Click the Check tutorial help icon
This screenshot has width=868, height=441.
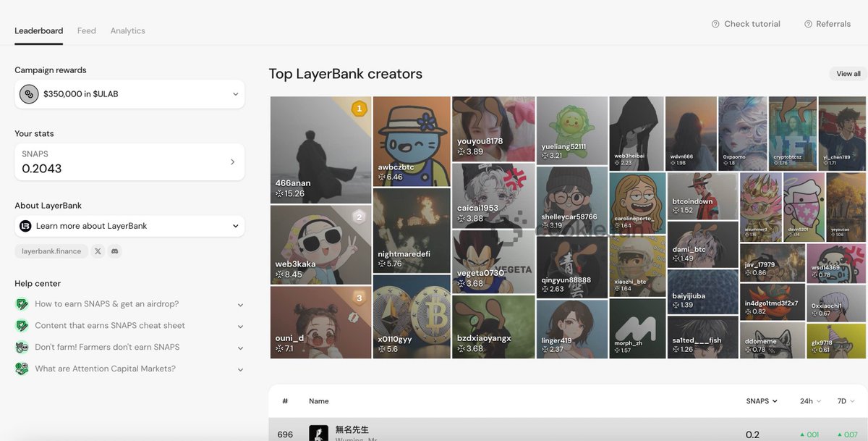715,24
